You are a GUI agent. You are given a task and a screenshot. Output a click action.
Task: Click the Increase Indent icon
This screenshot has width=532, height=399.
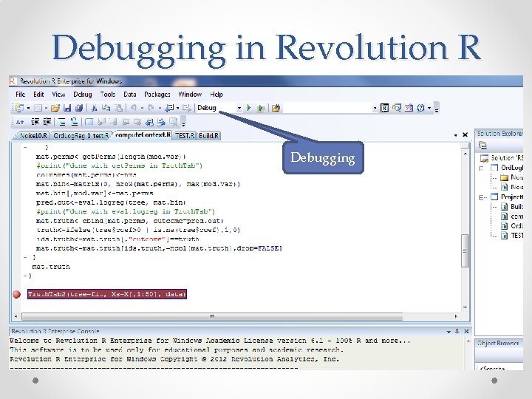(x=47, y=121)
